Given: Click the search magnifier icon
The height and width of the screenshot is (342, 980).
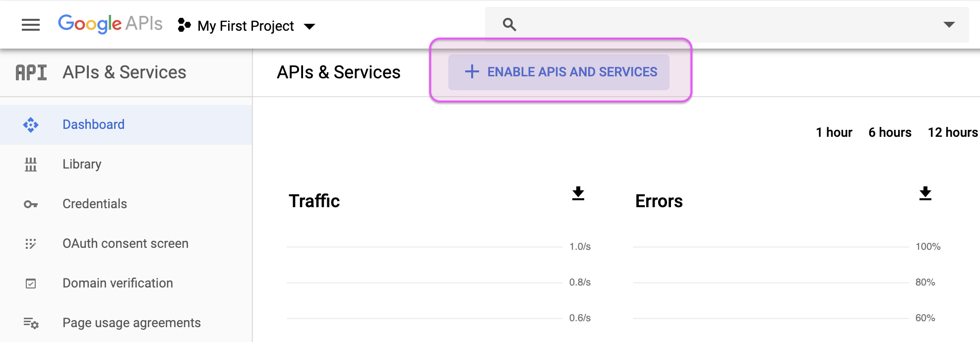Looking at the screenshot, I should pos(509,24).
